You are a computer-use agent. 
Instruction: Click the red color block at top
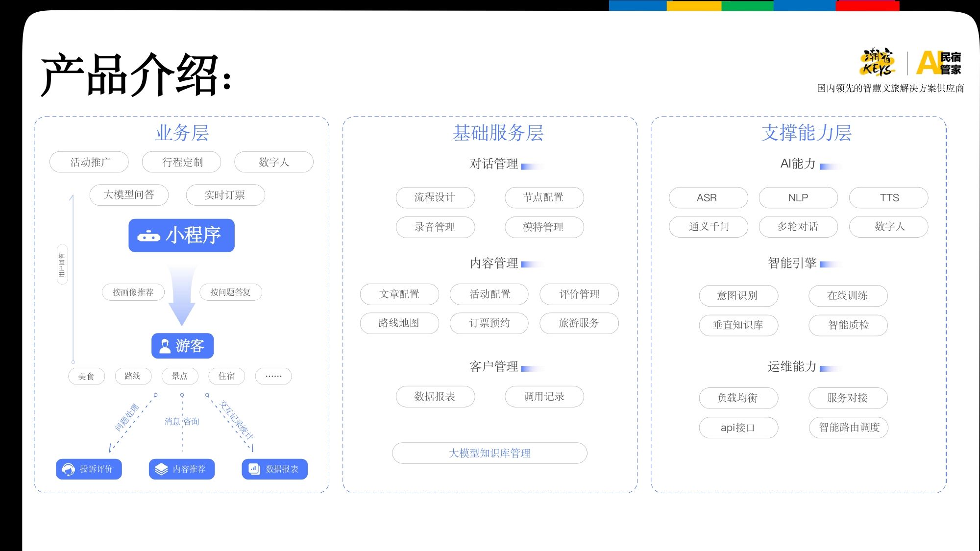pos(867,5)
